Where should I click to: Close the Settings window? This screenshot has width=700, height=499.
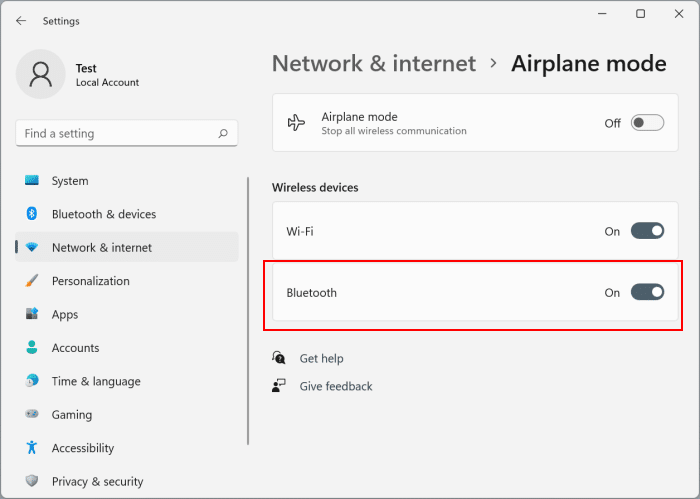point(679,14)
